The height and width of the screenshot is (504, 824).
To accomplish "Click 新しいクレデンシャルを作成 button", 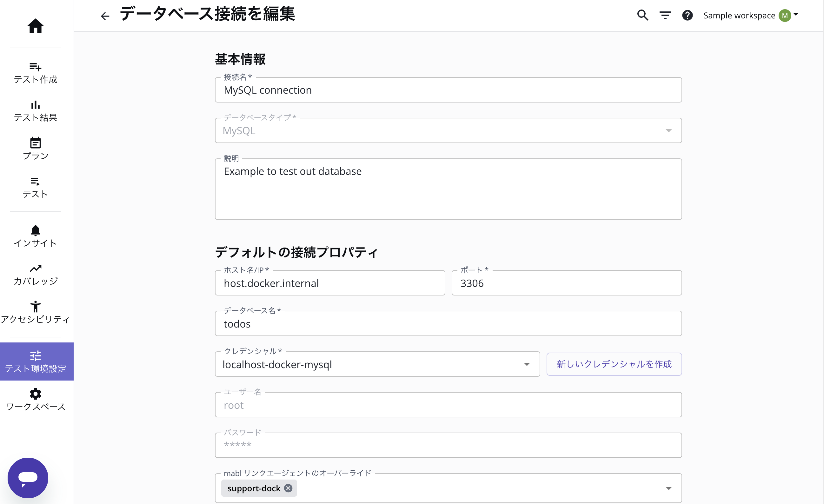I will pos(614,364).
